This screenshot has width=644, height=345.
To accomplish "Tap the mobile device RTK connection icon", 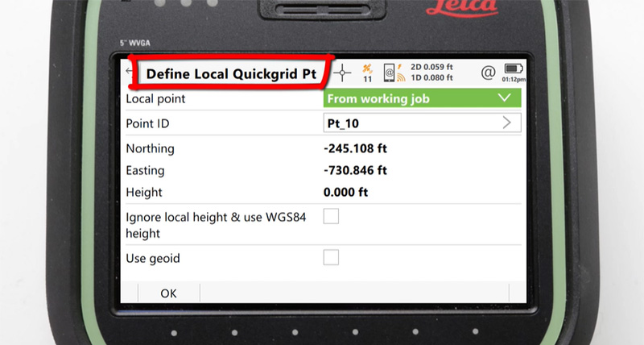I will pyautogui.click(x=391, y=73).
